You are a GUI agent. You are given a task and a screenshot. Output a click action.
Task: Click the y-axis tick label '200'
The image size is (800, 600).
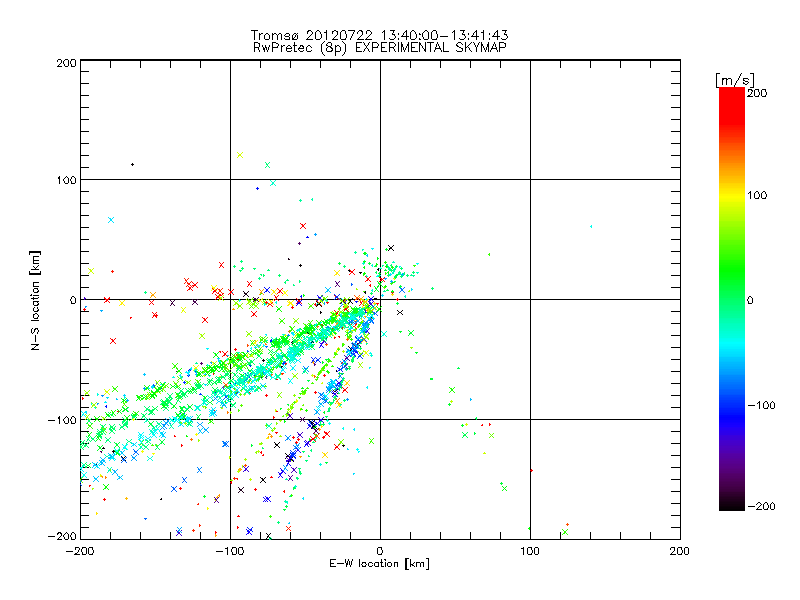66,63
